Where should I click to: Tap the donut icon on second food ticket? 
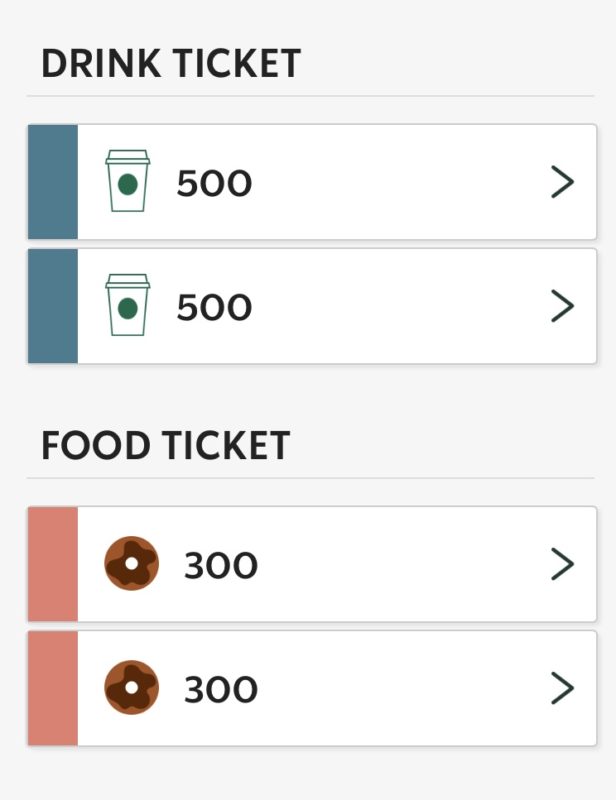coord(131,688)
